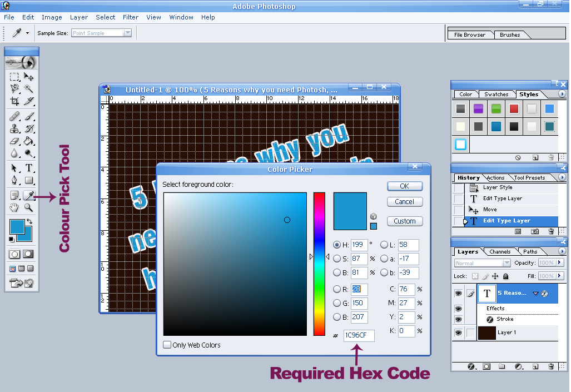Open the Sample Size dropdown

pos(127,33)
